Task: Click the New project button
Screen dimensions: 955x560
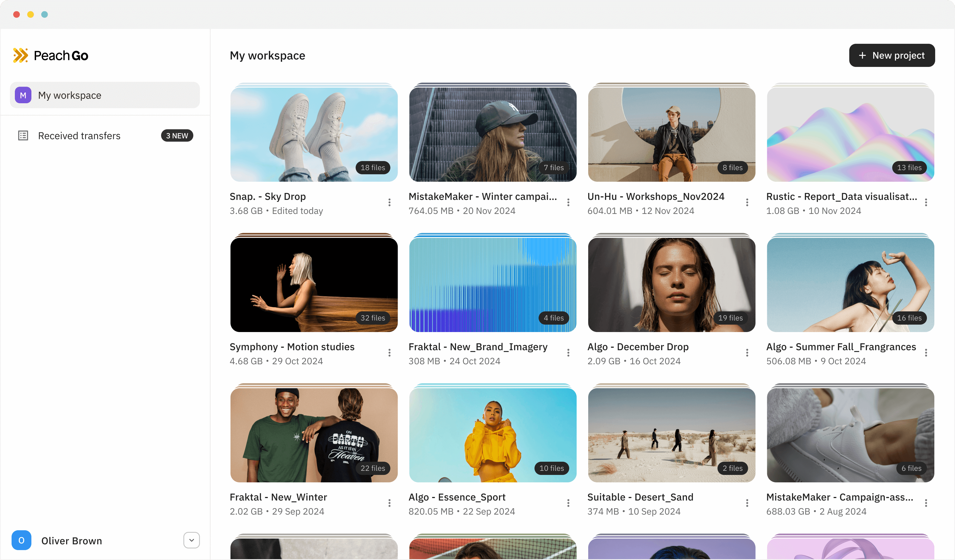Action: 892,55
